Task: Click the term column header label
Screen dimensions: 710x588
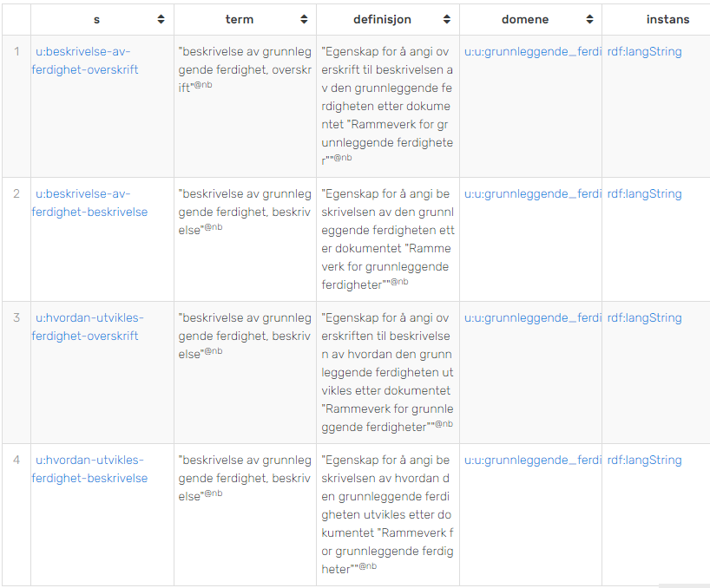Action: click(240, 19)
